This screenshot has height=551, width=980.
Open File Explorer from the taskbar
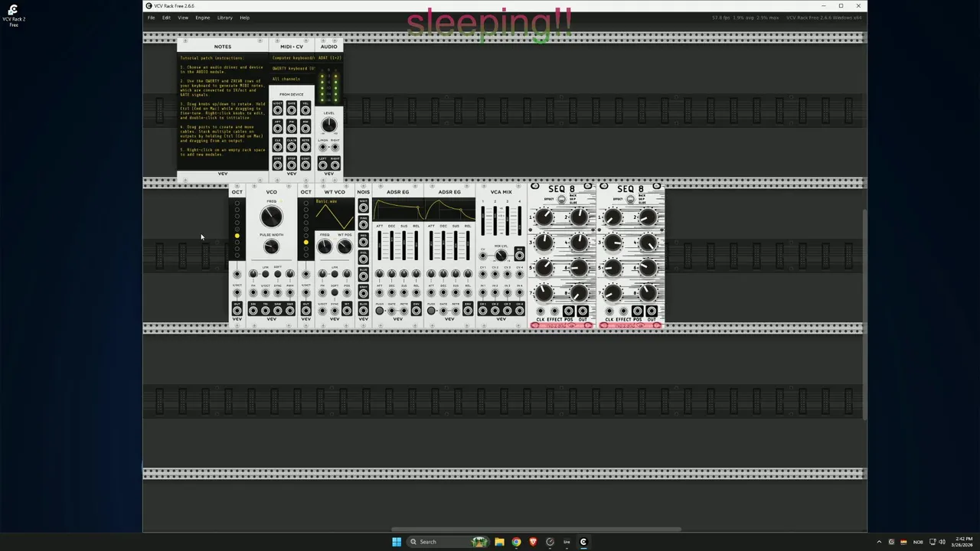point(499,542)
